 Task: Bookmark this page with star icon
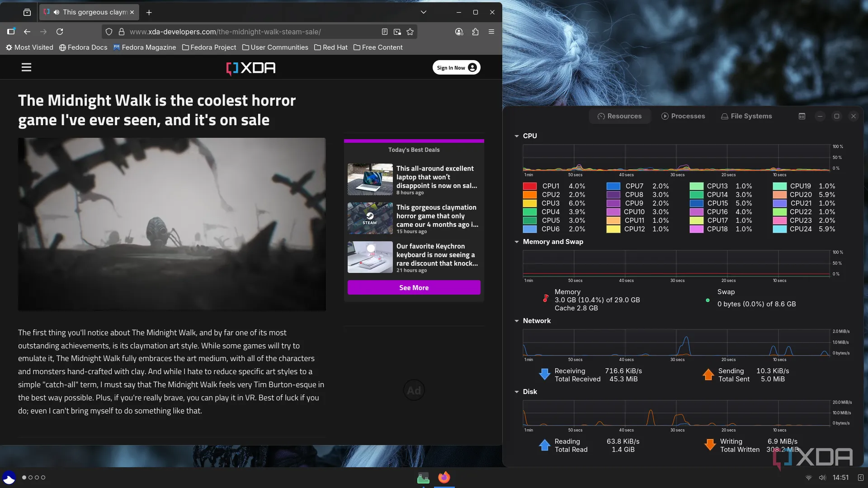pyautogui.click(x=410, y=32)
